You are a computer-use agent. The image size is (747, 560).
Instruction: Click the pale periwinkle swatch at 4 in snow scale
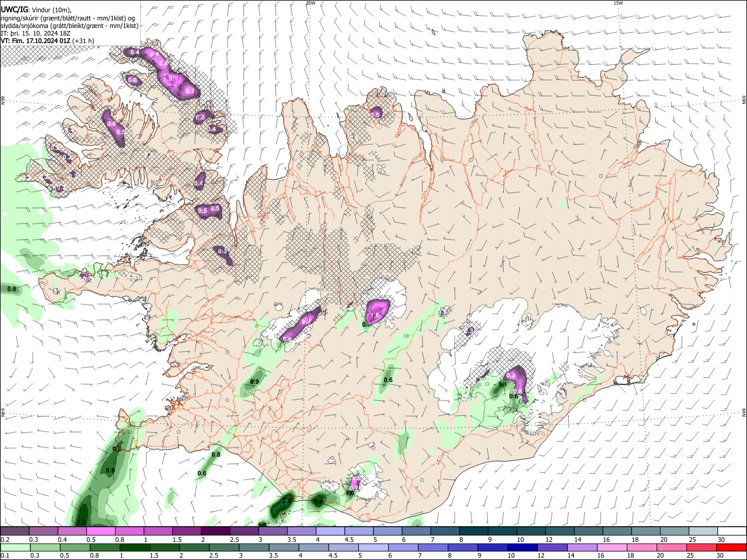point(330,531)
